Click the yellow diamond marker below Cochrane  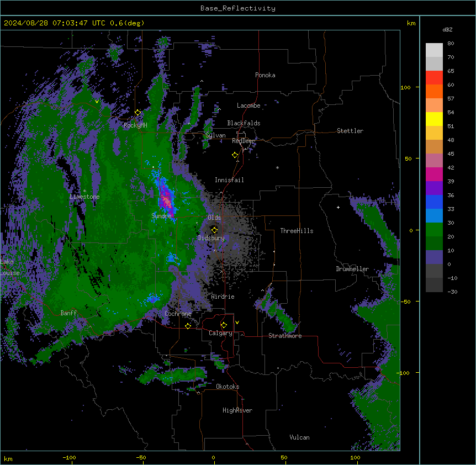pyautogui.click(x=188, y=326)
